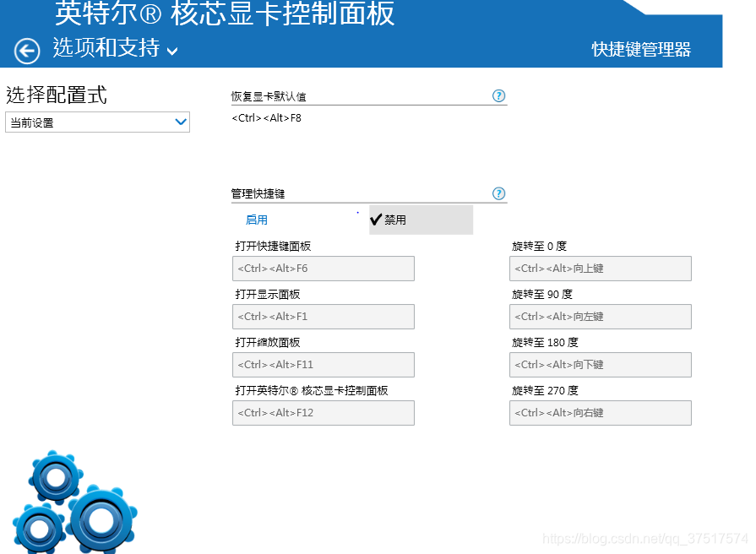Viewport: 756px width, 554px height.
Task: Click the 打开英特尔® 核芯显卡控制面板 label
Action: 312,391
